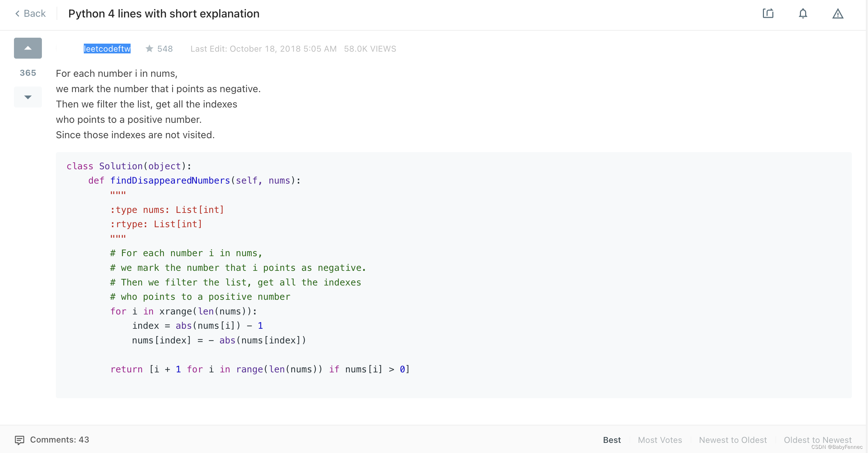
Task: Sort comments Oldest to Newest
Action: (x=817, y=440)
